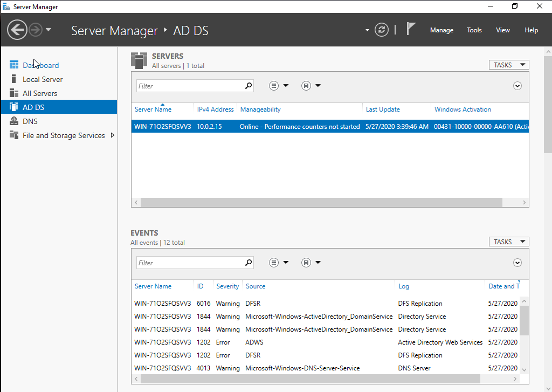This screenshot has width=552, height=392.
Task: Click the Dashboard icon in sidebar
Action: (14, 65)
